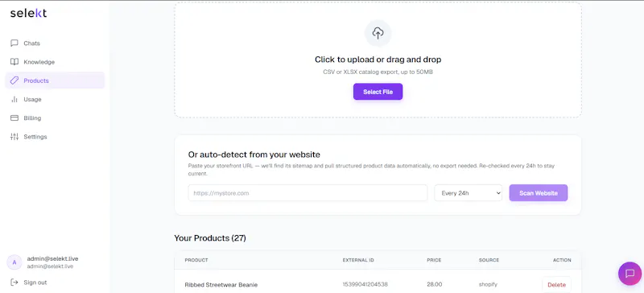644x293 pixels.
Task: Click the Knowledge book icon
Action: click(x=14, y=62)
